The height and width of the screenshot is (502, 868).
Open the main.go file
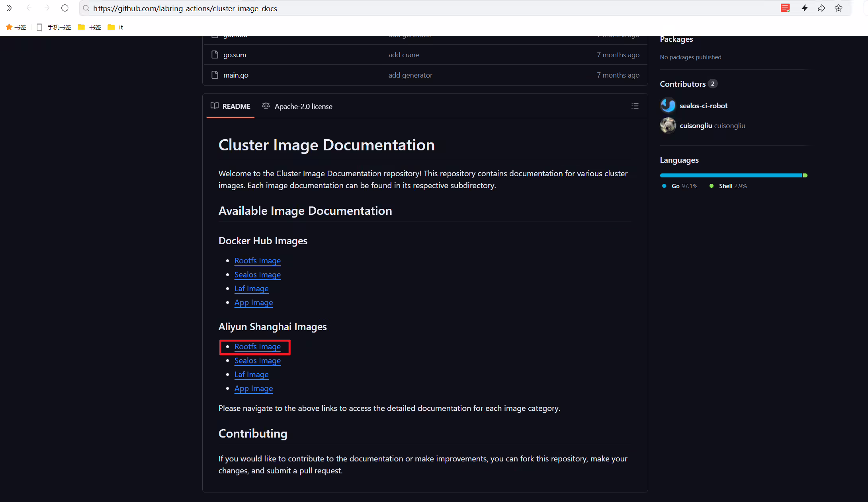point(236,75)
